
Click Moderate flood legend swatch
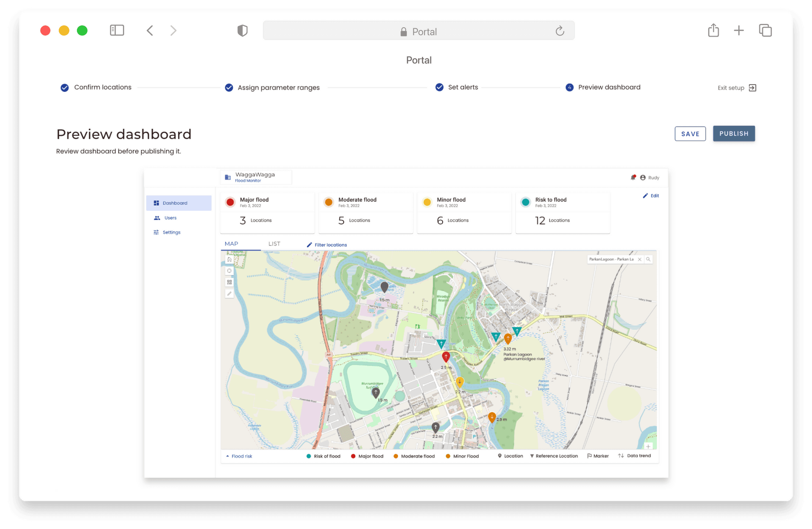pos(396,456)
